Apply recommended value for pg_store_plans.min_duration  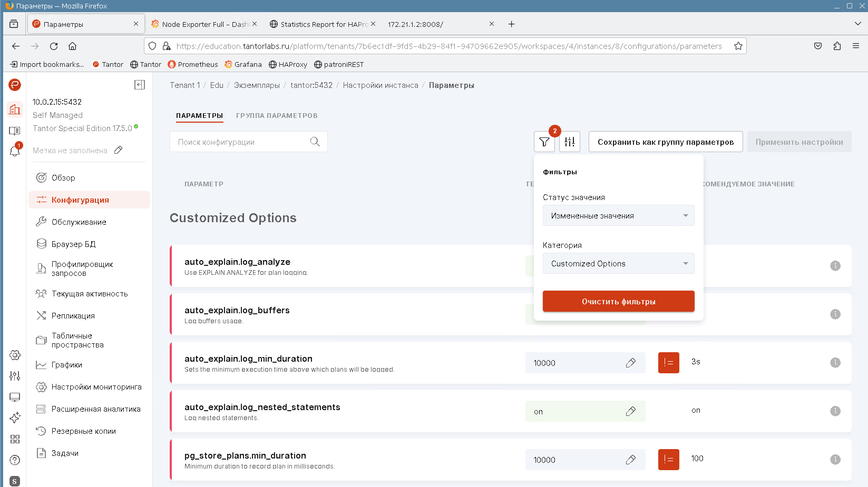[668, 460]
